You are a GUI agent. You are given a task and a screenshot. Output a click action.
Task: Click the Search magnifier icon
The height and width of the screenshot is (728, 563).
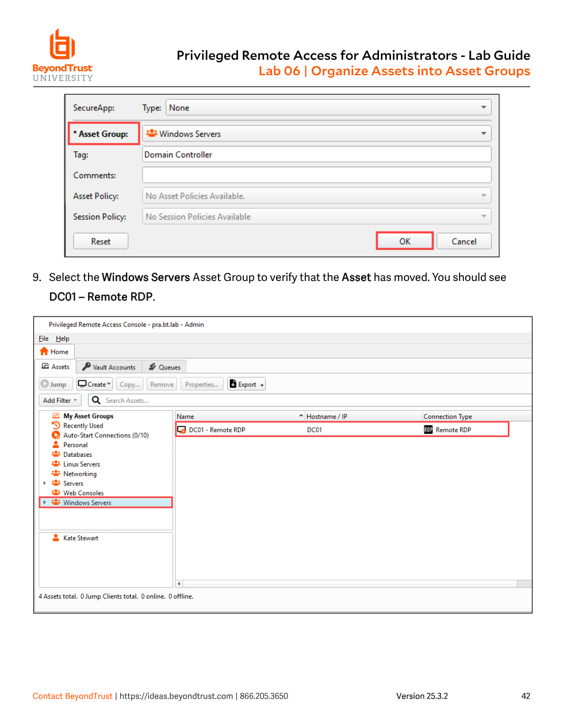point(96,400)
